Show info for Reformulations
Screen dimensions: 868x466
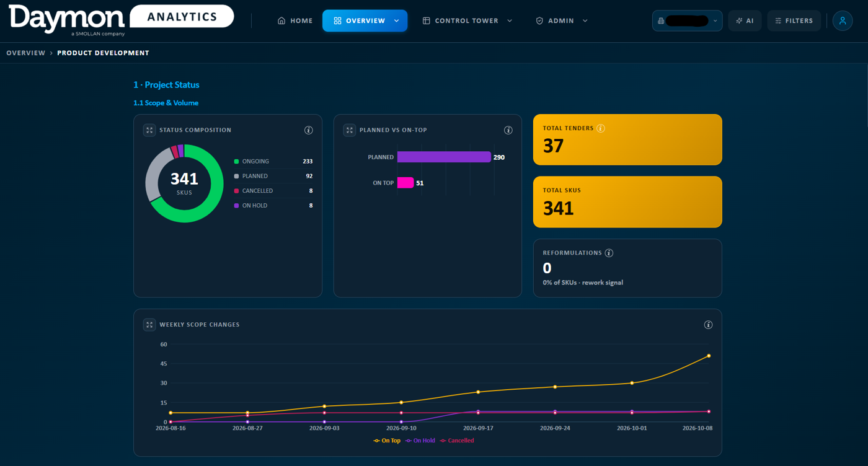(x=609, y=253)
